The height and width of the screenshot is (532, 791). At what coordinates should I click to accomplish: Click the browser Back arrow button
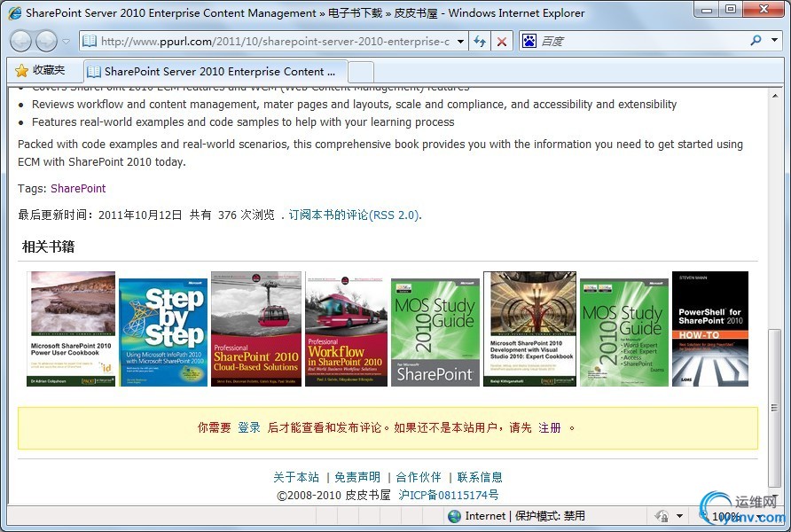pyautogui.click(x=21, y=42)
